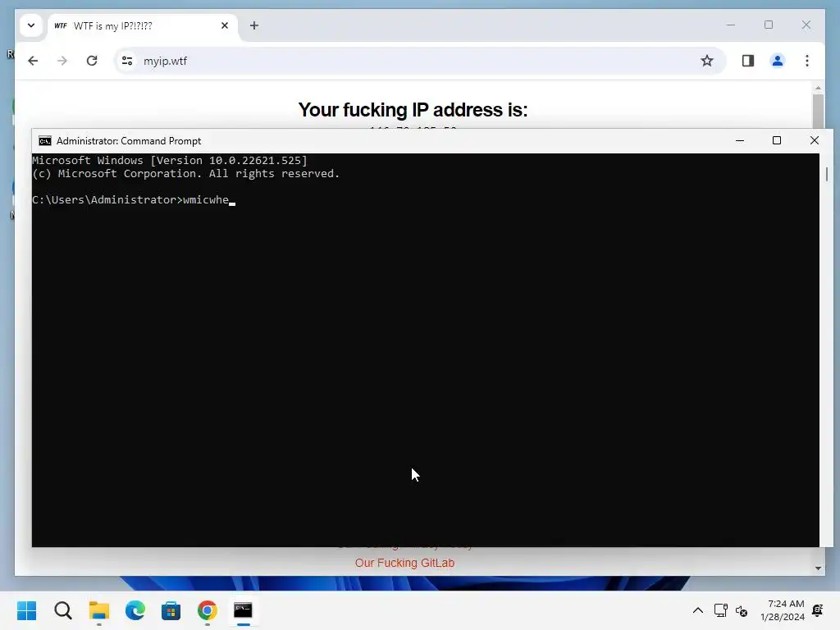Open a new Chrome tab
This screenshot has height=630, width=840.
[254, 25]
